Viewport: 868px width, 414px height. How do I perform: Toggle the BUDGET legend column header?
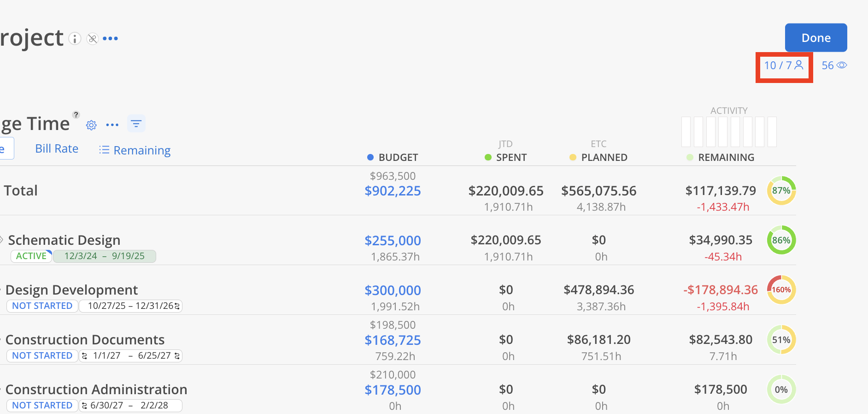point(393,158)
